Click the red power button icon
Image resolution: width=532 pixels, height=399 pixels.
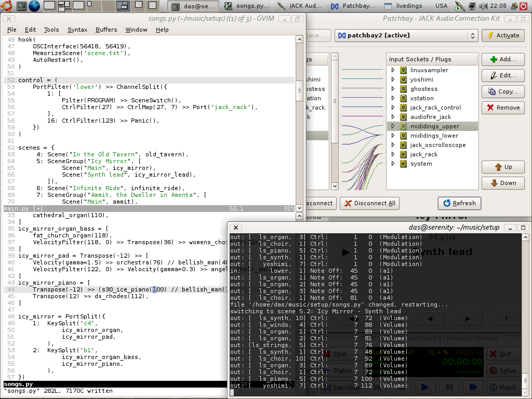(x=525, y=6)
